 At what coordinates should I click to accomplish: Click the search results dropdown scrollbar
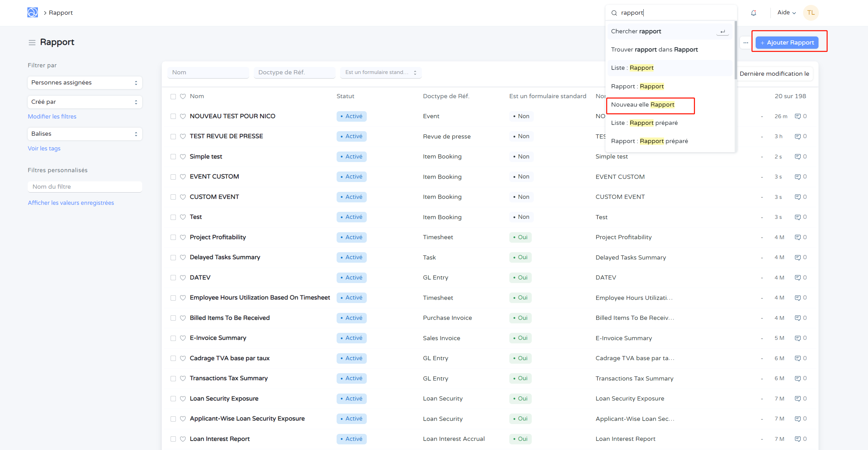click(x=735, y=49)
